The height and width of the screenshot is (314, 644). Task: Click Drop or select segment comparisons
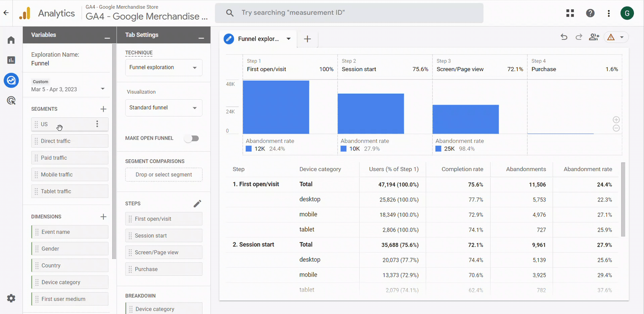click(x=163, y=174)
